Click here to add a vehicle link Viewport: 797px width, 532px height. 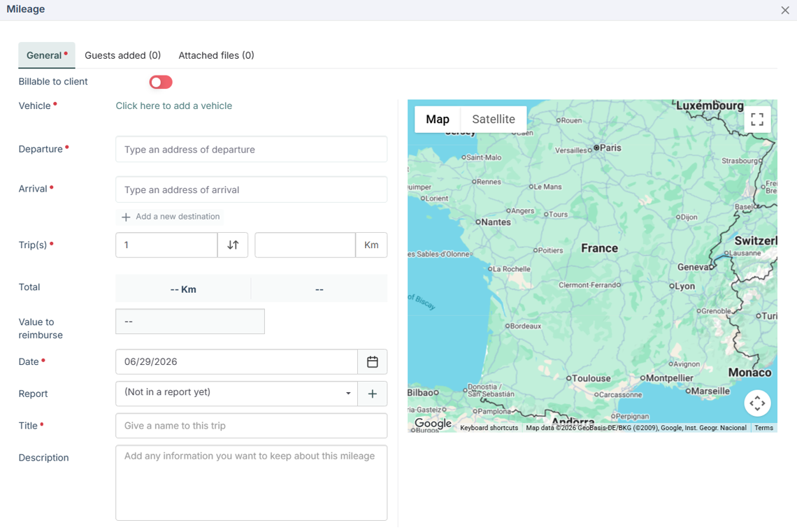pyautogui.click(x=174, y=106)
